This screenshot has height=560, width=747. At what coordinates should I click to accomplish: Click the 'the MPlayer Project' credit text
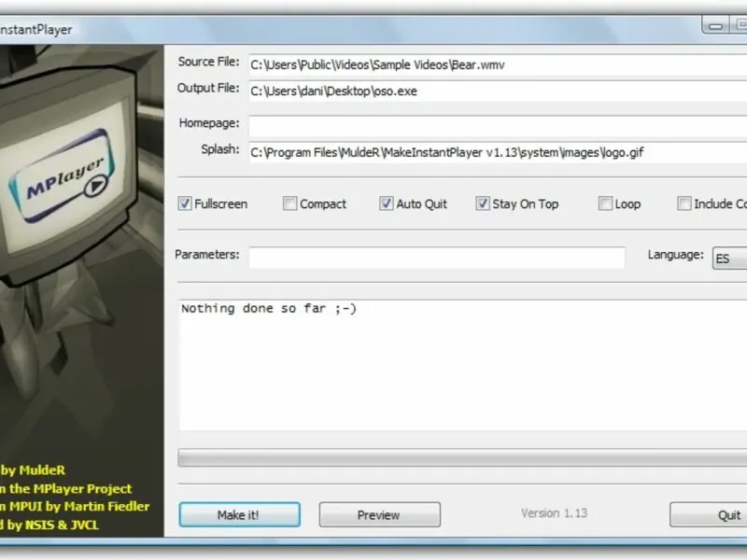click(71, 488)
